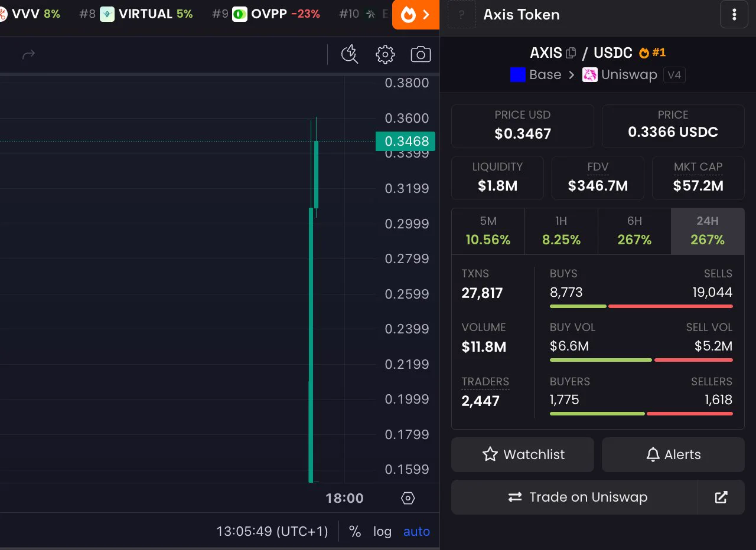Click the VIRTUAL token icon in ticker
The image size is (756, 550).
(107, 14)
